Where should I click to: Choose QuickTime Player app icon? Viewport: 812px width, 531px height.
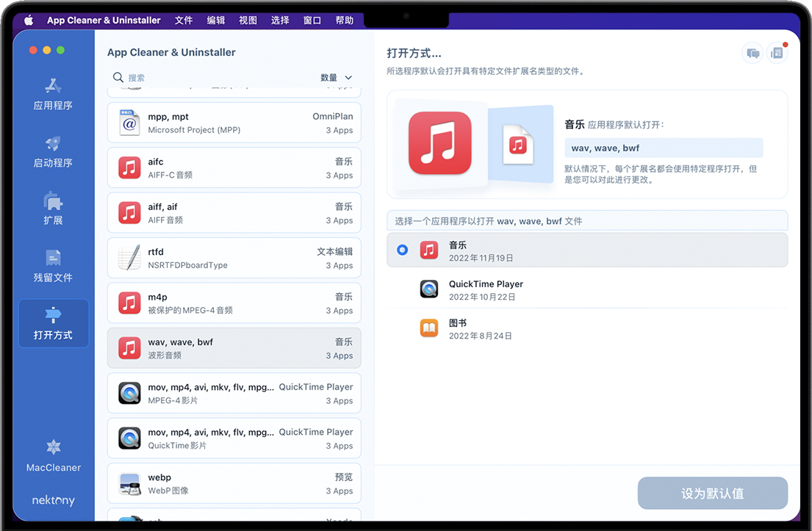tap(429, 289)
